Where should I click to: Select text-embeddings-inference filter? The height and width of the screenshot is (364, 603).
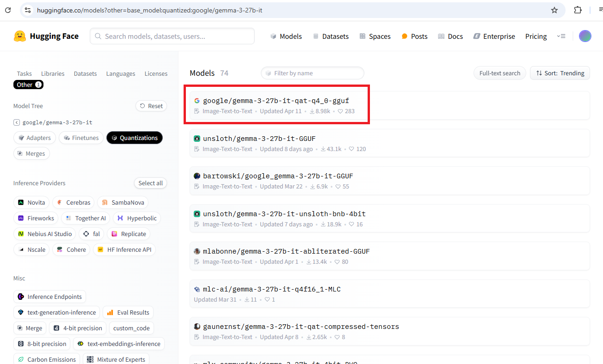pos(119,344)
